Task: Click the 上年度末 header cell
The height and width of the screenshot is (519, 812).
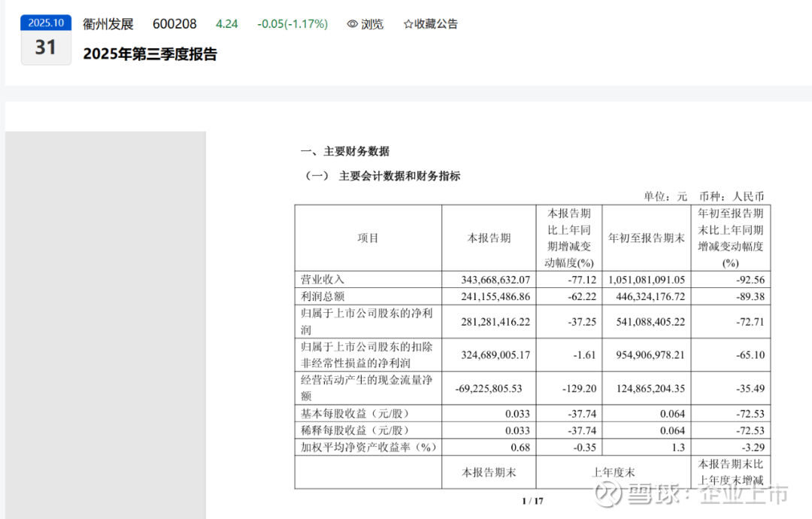Action: click(x=614, y=472)
